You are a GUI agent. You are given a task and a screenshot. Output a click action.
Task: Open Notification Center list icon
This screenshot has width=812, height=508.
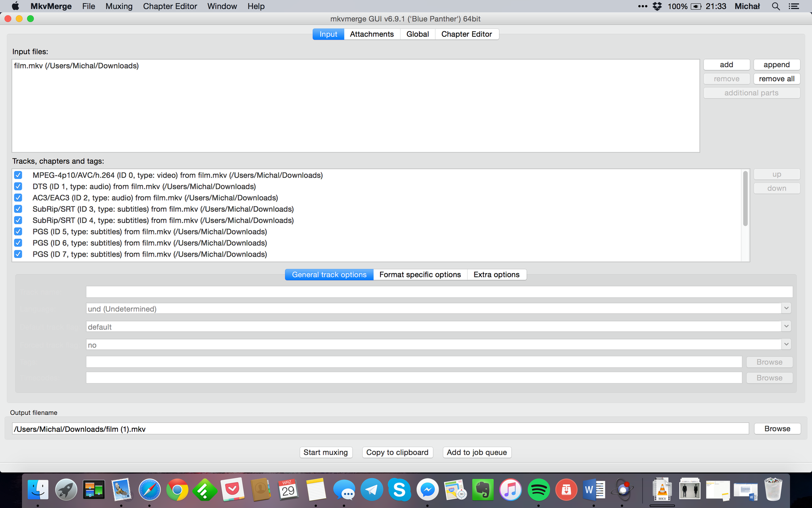(794, 6)
